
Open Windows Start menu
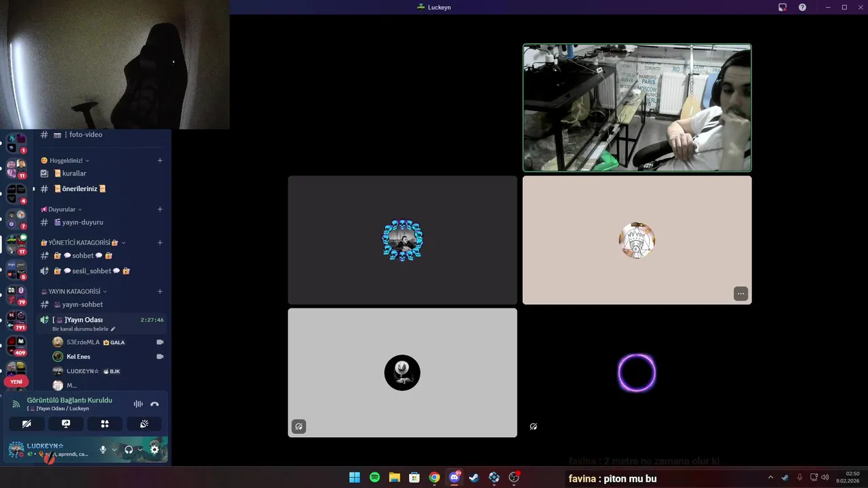(x=355, y=478)
